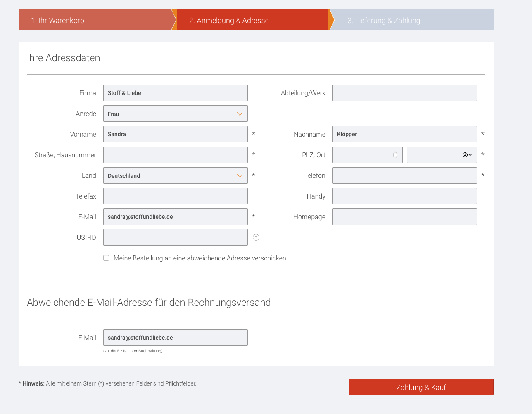Focus the Telefon input field
This screenshot has height=414, width=532.
[404, 175]
